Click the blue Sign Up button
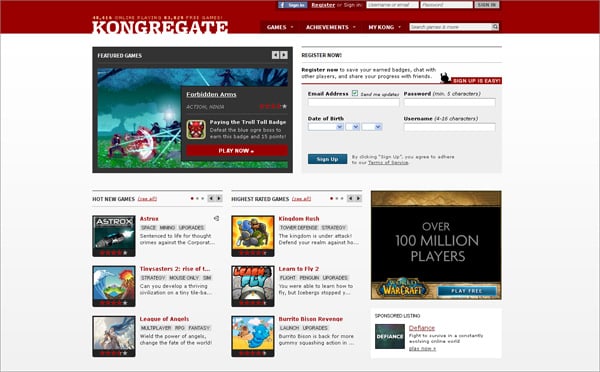Viewport: 600px width, 372px height. (327, 159)
